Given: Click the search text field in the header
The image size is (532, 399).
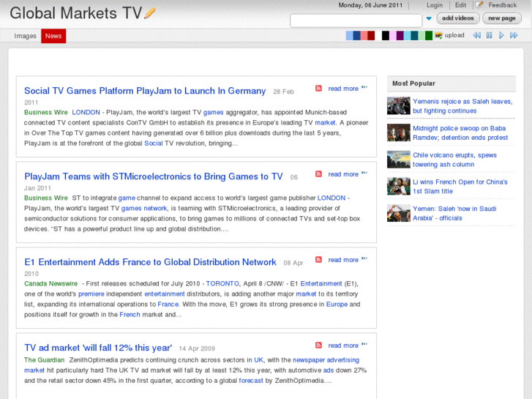Looking at the screenshot, I should point(356,20).
